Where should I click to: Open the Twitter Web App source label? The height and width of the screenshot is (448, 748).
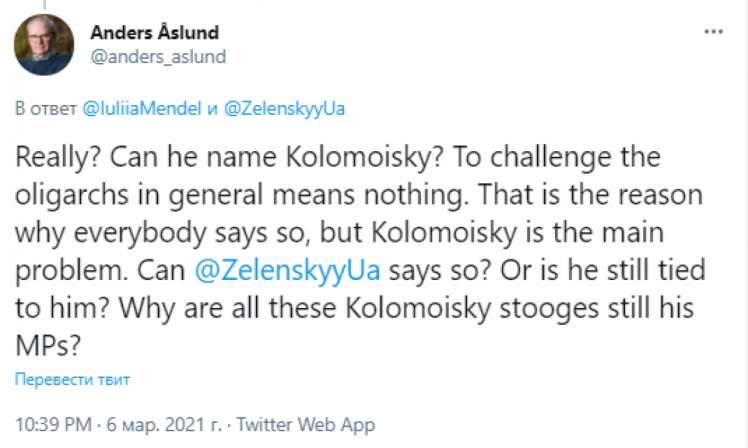306,424
